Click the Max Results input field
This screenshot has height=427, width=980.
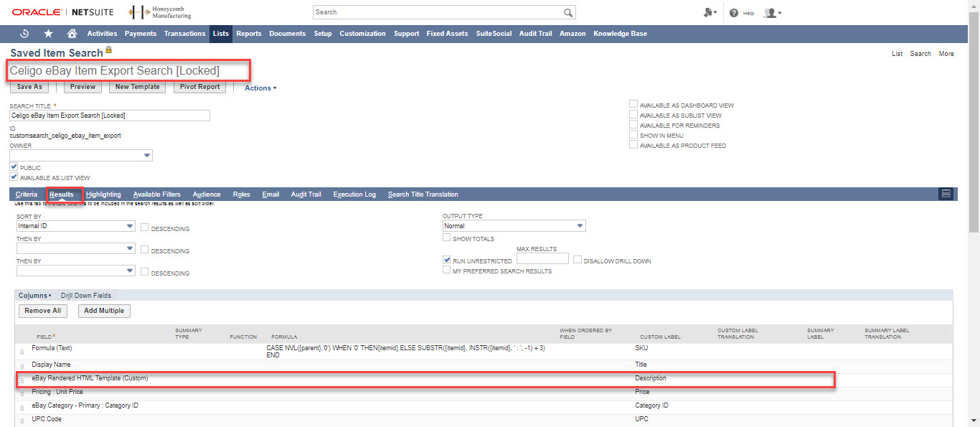click(542, 258)
